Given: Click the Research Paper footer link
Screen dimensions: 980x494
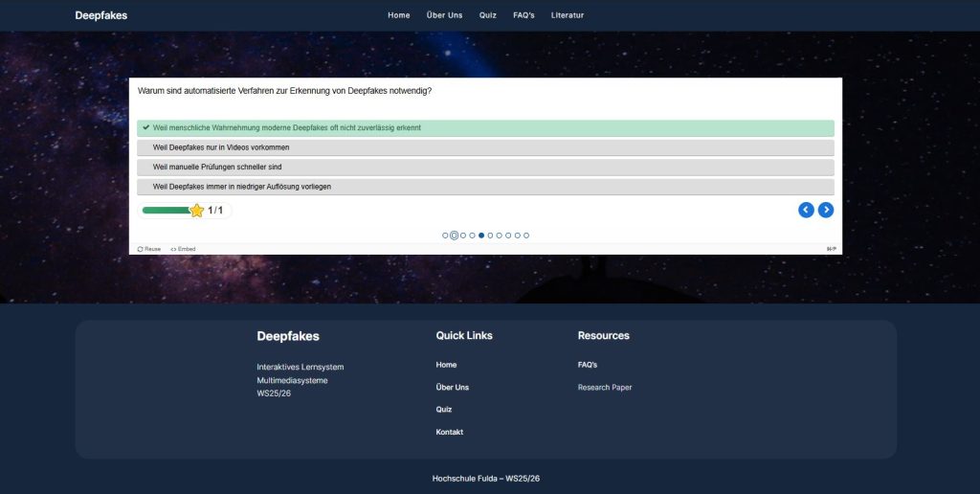Looking at the screenshot, I should 605,388.
